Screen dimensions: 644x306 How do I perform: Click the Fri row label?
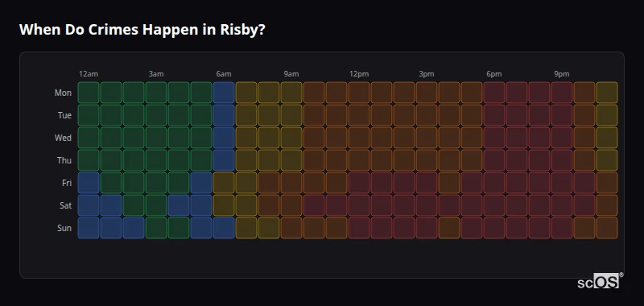[x=67, y=183]
